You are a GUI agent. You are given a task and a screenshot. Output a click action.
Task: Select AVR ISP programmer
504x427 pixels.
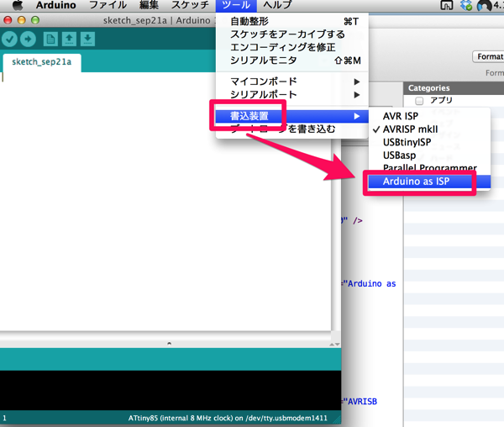click(x=429, y=116)
